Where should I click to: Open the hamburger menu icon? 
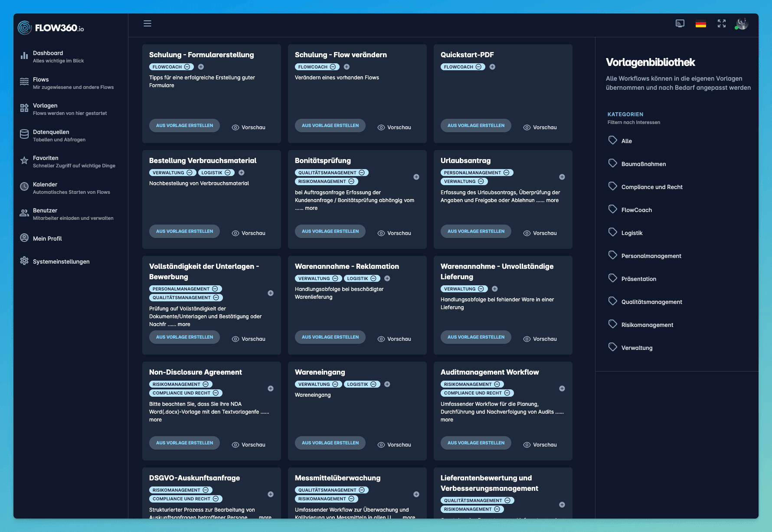[x=147, y=23]
